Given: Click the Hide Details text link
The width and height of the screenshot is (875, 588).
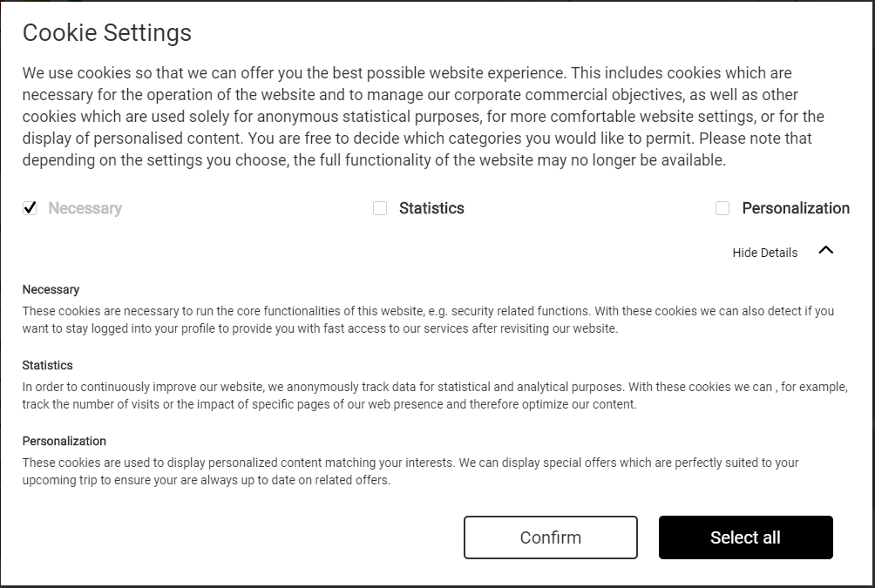Looking at the screenshot, I should click(x=764, y=253).
